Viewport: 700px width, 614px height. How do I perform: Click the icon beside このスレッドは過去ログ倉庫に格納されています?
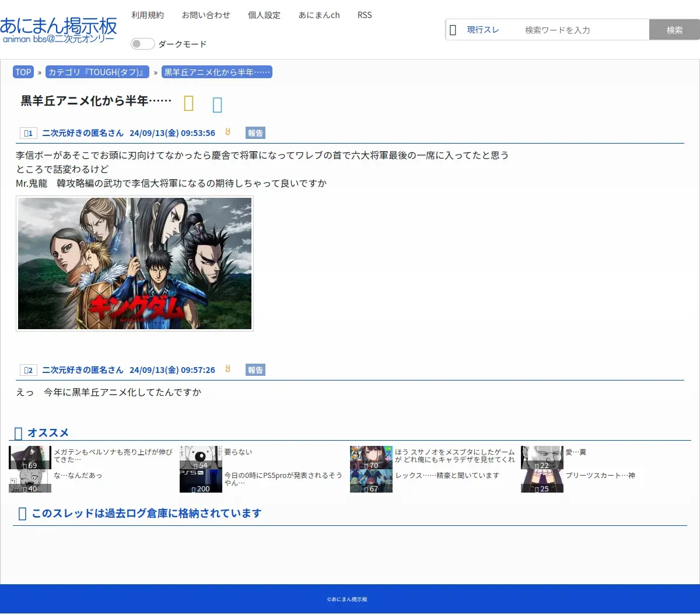23,514
